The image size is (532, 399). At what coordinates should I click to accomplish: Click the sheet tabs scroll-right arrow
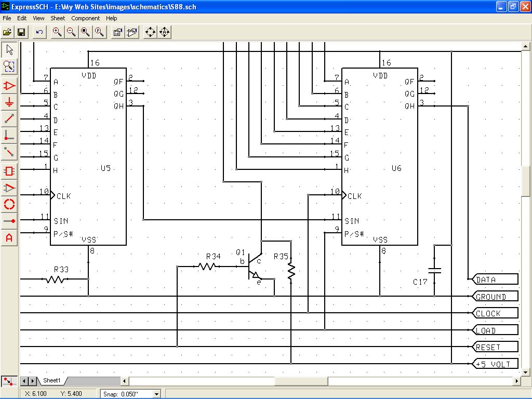point(33,381)
